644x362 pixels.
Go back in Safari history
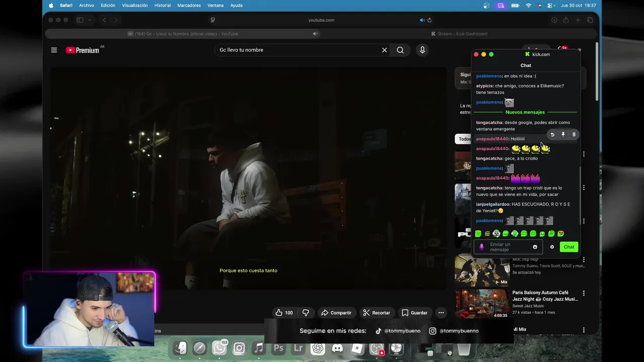pyautogui.click(x=104, y=20)
